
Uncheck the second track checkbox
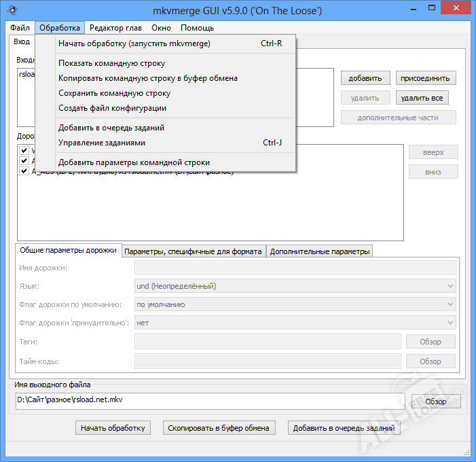24,161
